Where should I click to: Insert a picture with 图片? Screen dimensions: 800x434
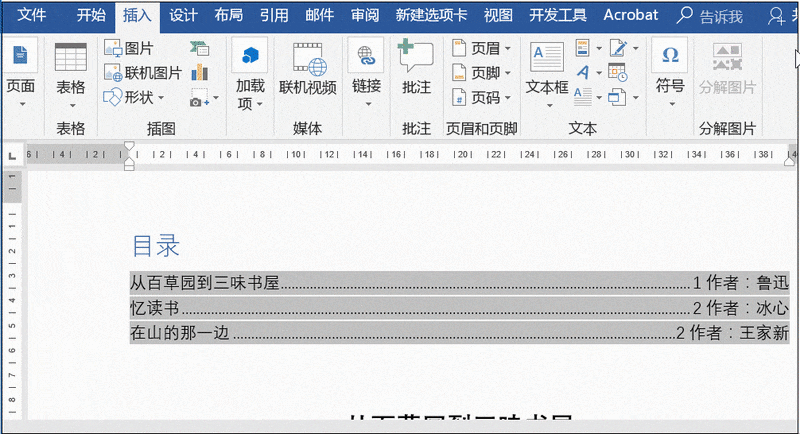click(x=129, y=48)
